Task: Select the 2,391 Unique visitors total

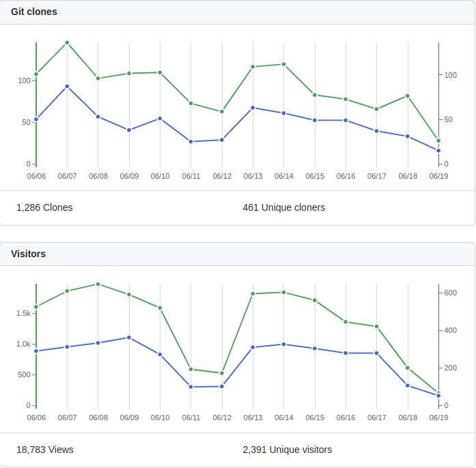Action: coord(287,450)
